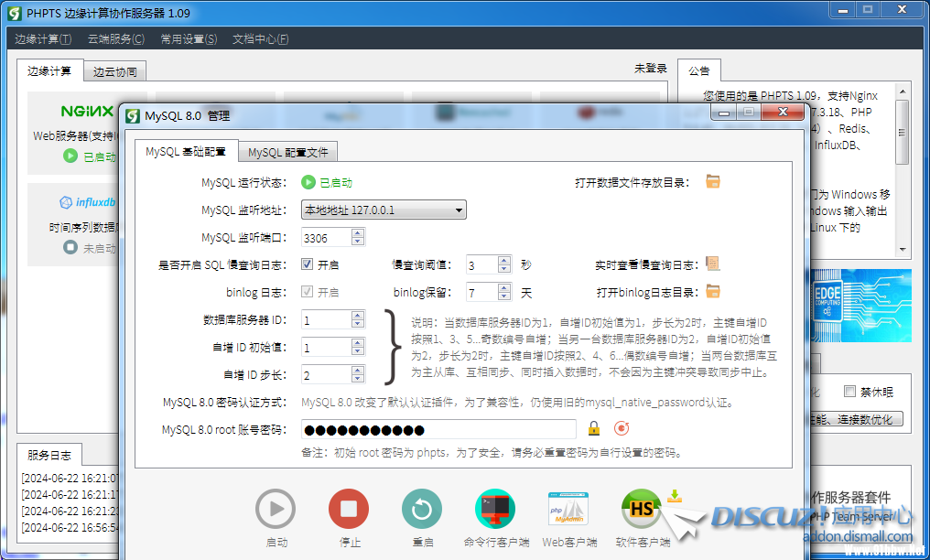
Task: Open the HeidiSQL software client
Action: (642, 509)
